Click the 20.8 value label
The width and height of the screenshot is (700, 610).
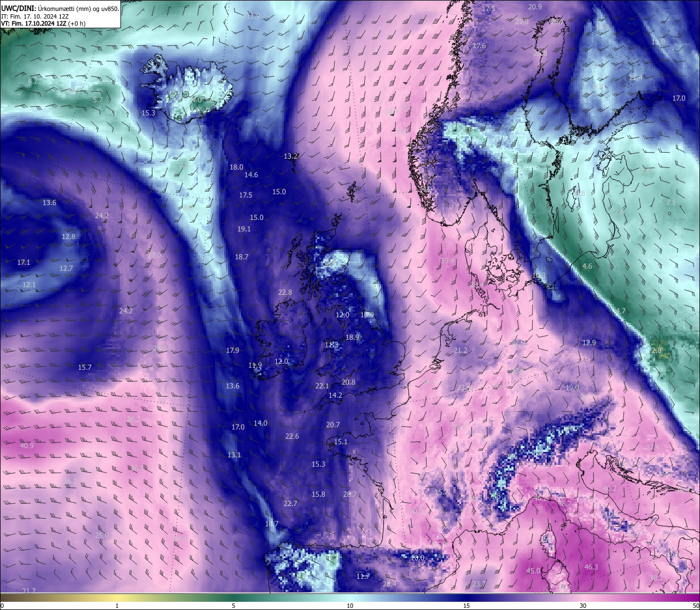348,382
